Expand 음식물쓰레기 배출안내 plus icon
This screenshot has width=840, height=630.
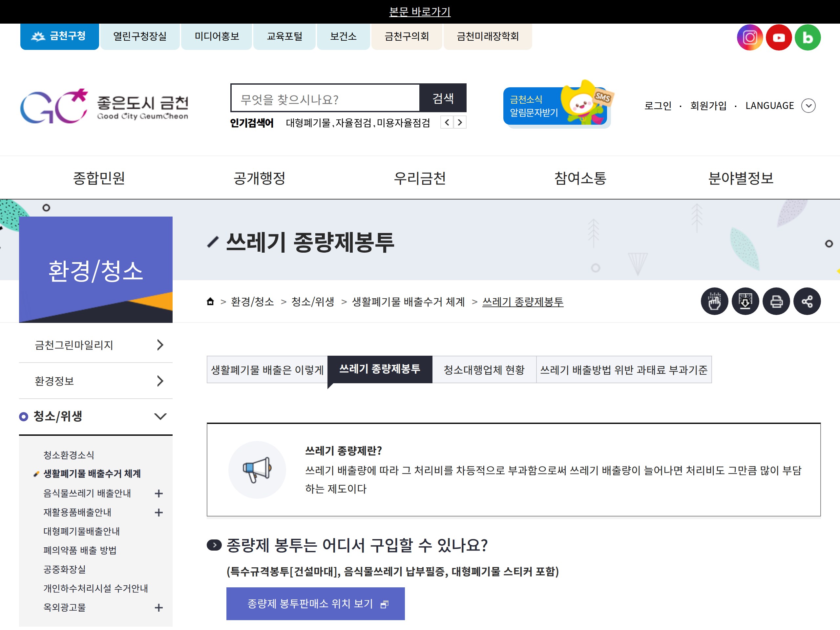tap(159, 493)
